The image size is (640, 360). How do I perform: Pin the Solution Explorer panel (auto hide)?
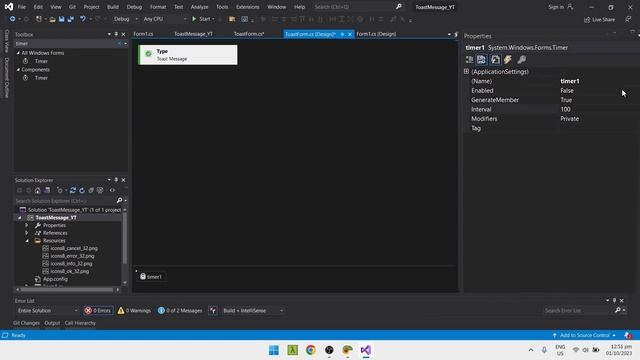[116, 180]
